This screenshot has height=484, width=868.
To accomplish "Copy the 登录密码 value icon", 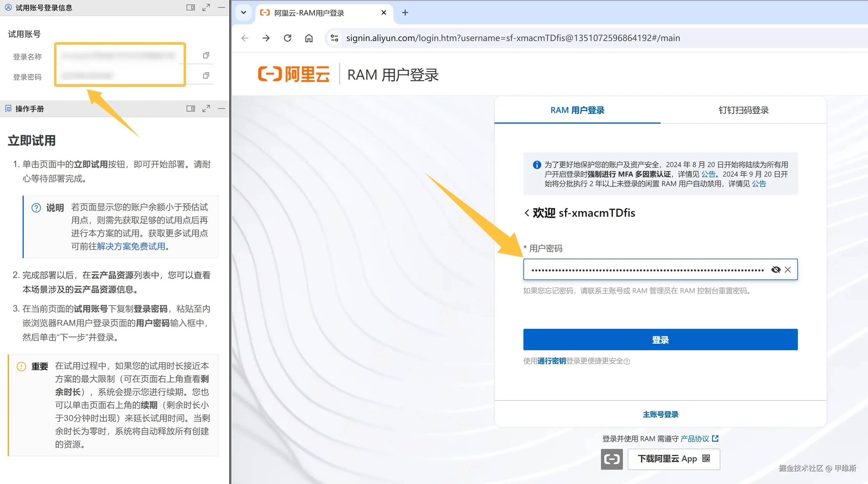I will tap(206, 76).
